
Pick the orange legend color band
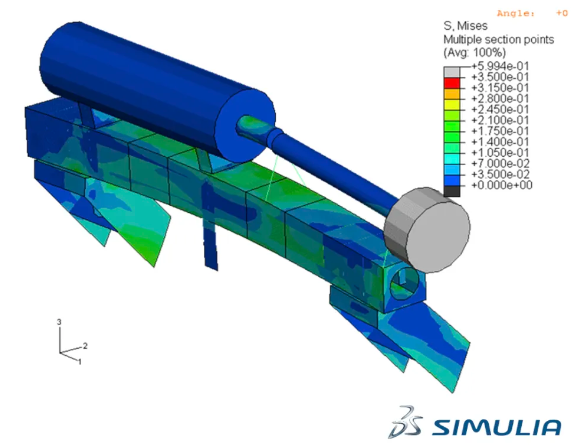451,94
